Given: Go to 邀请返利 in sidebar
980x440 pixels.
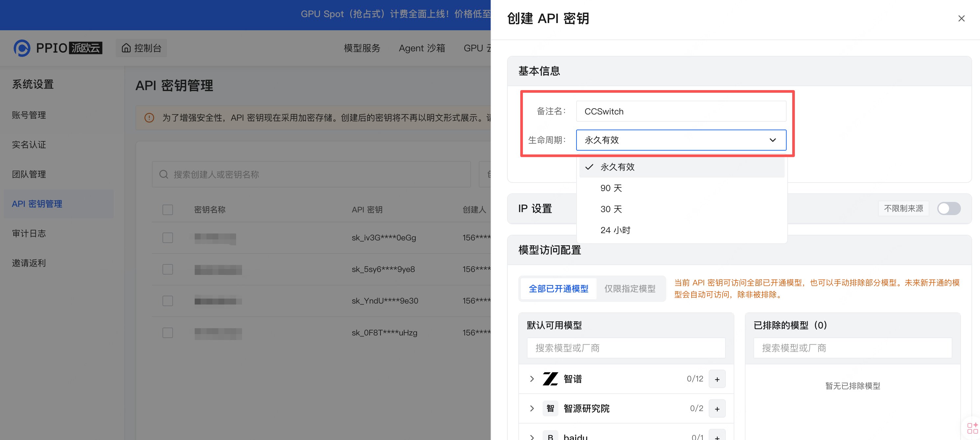Looking at the screenshot, I should coord(29,263).
